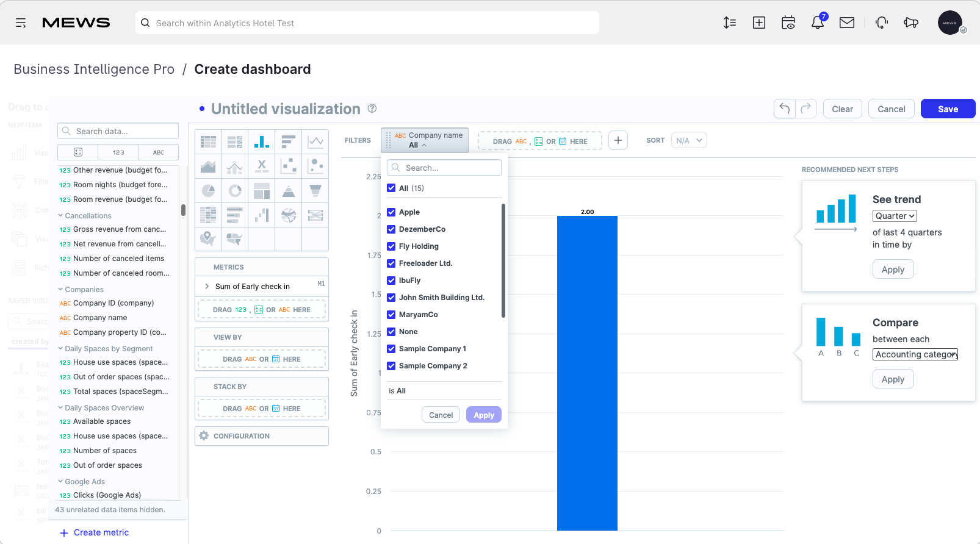Viewport: 980px width, 544px height.
Task: Cancel the filter dropdown selection
Action: point(441,415)
